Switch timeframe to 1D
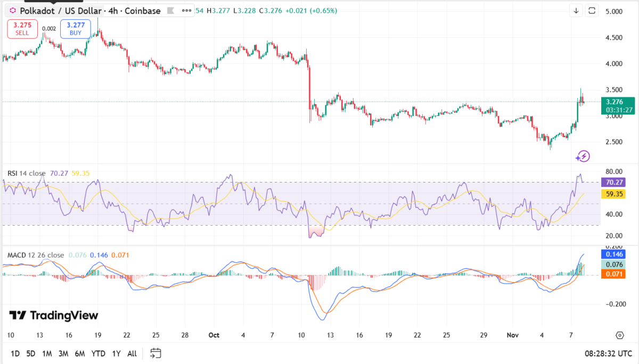The width and height of the screenshot is (639, 364). 15,353
